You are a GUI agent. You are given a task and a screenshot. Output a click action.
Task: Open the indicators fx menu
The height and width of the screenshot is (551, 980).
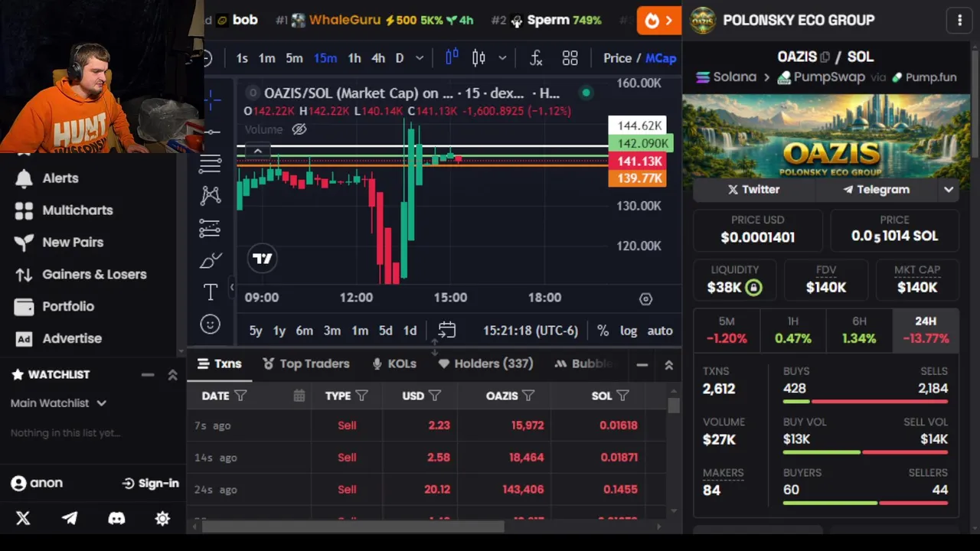pos(536,58)
